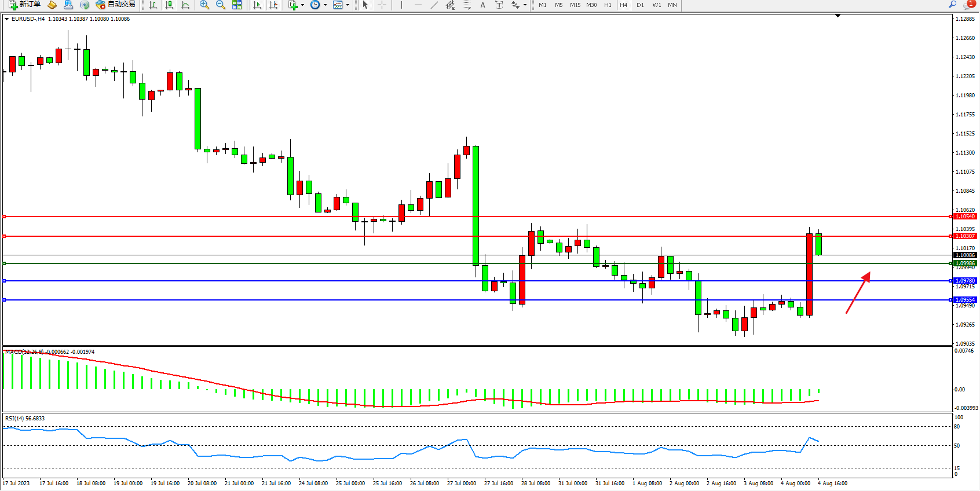The width and height of the screenshot is (980, 491).
Task: Click the red 1.10540 price level label
Action: tap(965, 217)
